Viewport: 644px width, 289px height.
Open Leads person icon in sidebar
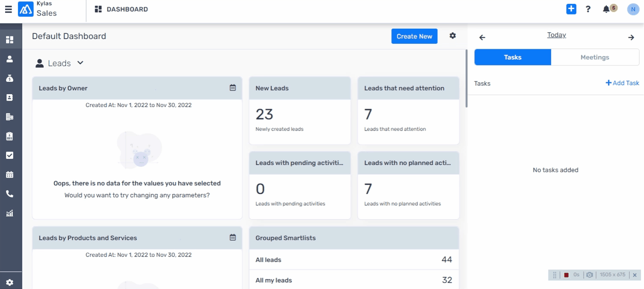click(9, 59)
